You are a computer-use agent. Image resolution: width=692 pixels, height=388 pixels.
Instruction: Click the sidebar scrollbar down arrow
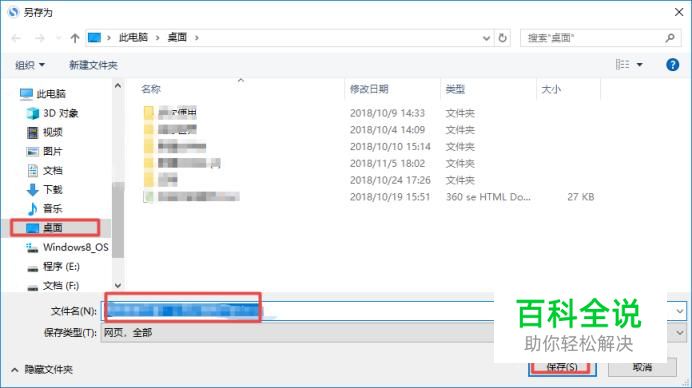(x=118, y=286)
